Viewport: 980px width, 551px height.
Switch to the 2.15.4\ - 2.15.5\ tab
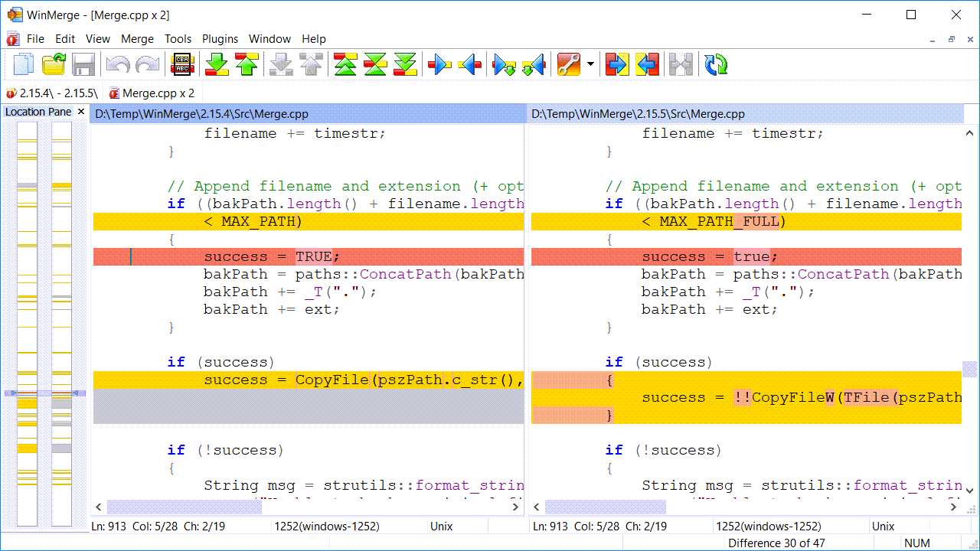(x=52, y=93)
